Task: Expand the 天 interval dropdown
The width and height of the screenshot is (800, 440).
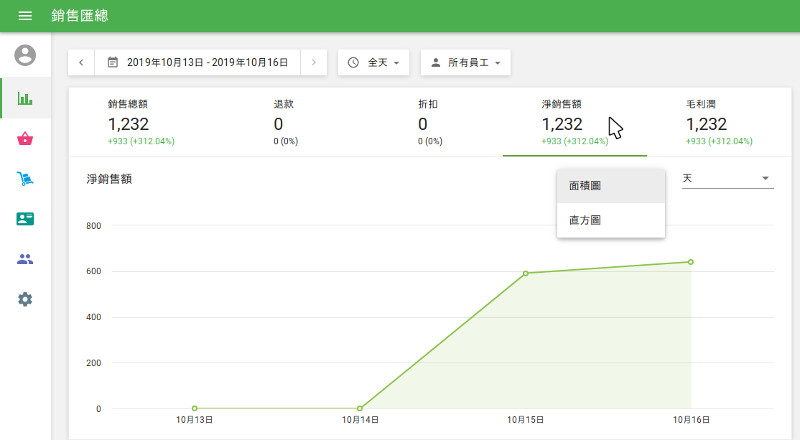Action: [x=726, y=178]
